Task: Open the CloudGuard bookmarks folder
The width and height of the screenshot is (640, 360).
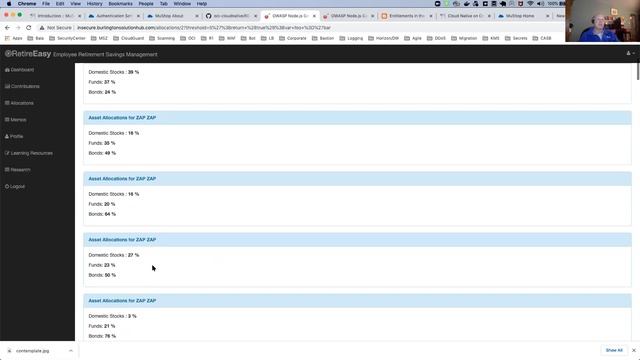Action: coord(128,38)
